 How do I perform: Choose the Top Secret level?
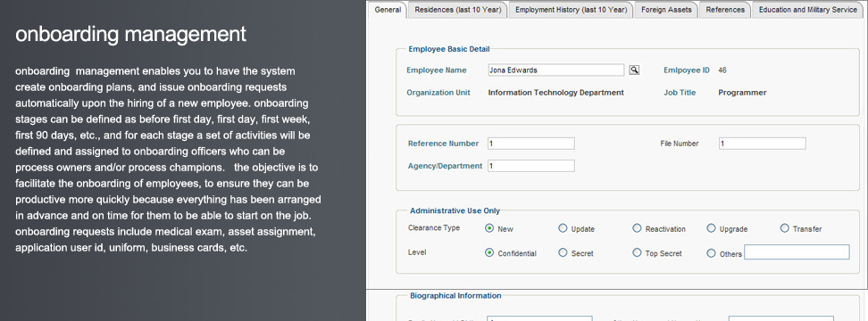637,252
